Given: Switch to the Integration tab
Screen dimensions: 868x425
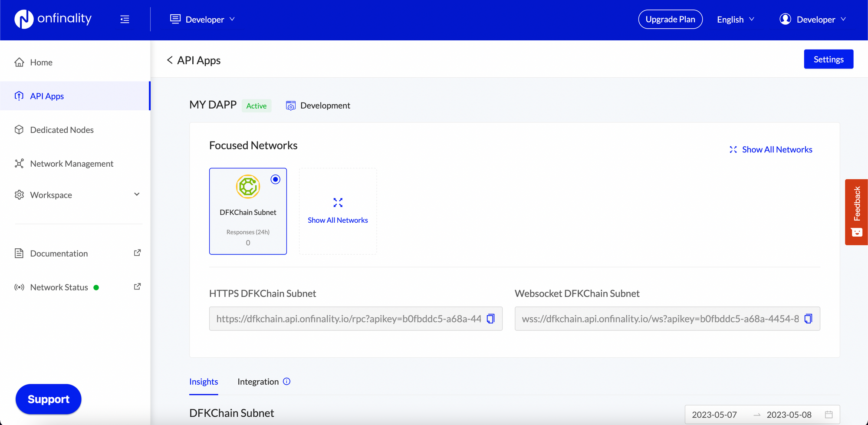Looking at the screenshot, I should tap(258, 382).
